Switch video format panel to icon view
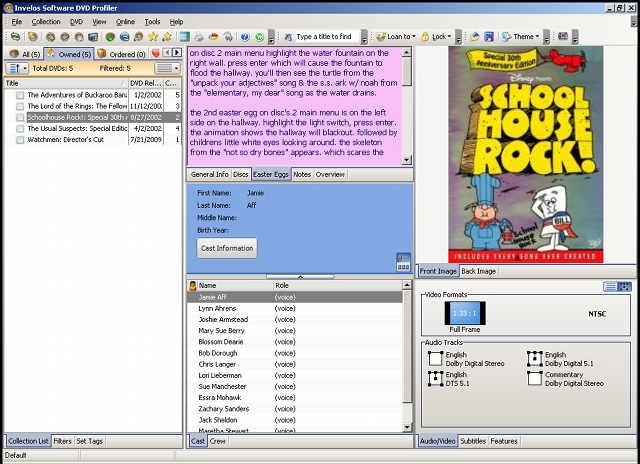This screenshot has height=464, width=640. click(x=624, y=286)
